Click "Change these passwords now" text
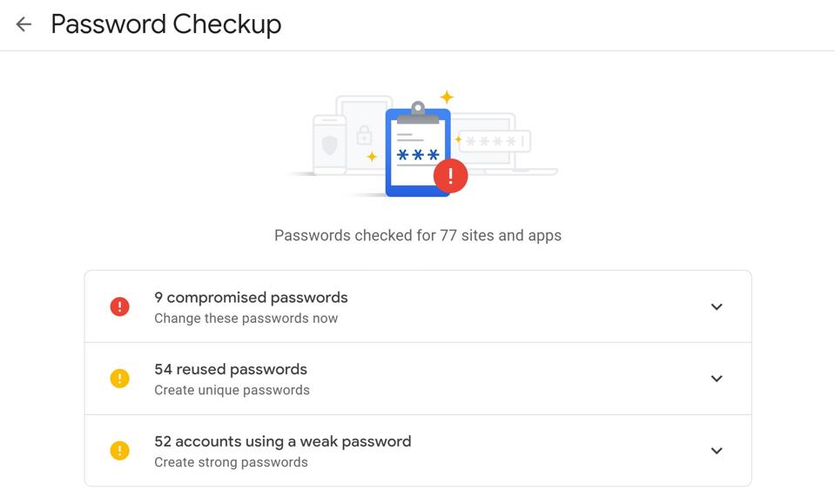 coord(246,319)
